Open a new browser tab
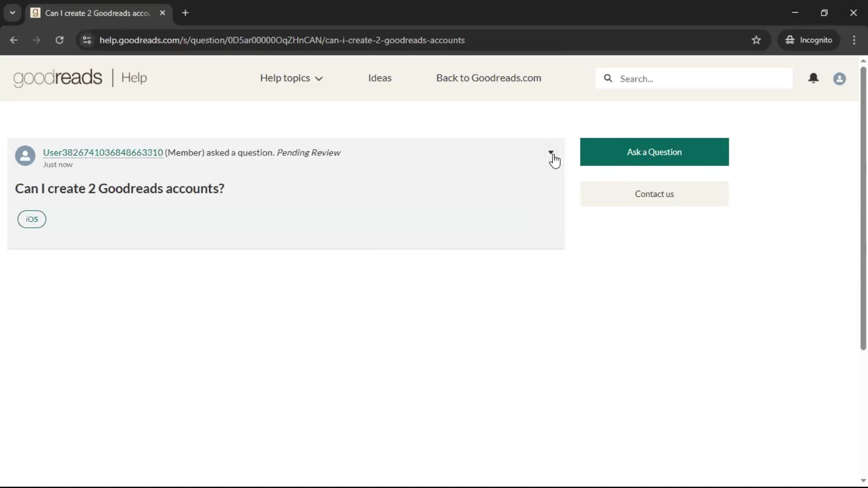Screen dimensions: 868x488 [185, 13]
